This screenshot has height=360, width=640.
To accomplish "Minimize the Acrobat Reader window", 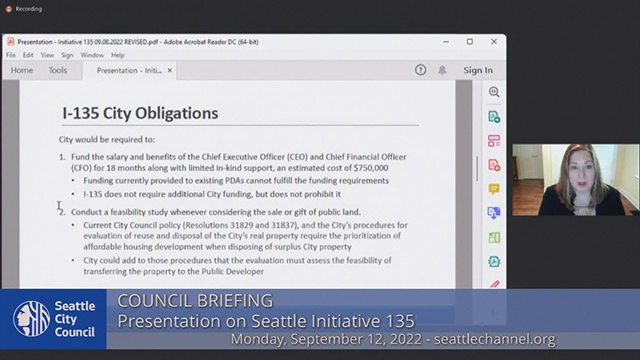I will pos(446,42).
